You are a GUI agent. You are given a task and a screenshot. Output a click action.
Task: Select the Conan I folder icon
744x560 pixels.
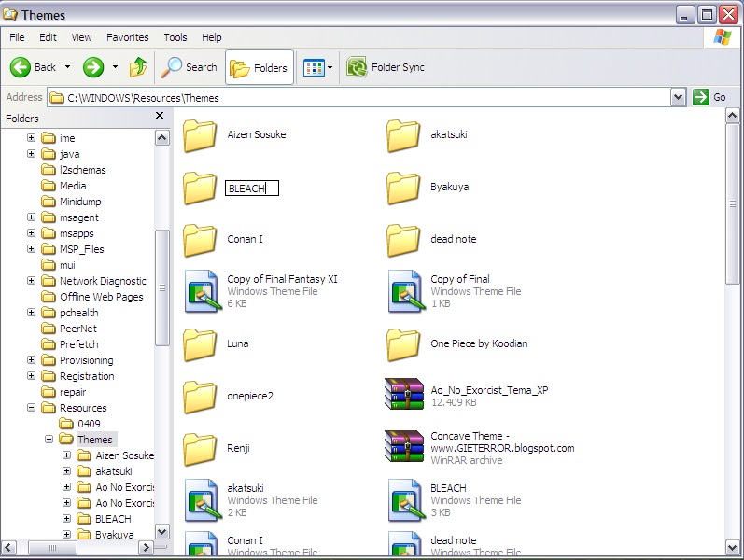[200, 240]
